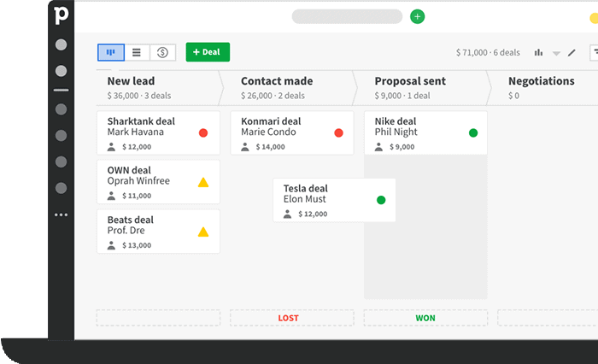Click the green status dot on Nike deal

point(473,133)
